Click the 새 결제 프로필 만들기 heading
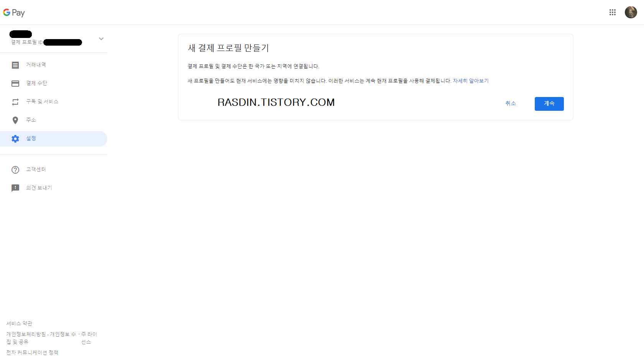644x360 pixels. pyautogui.click(x=228, y=48)
